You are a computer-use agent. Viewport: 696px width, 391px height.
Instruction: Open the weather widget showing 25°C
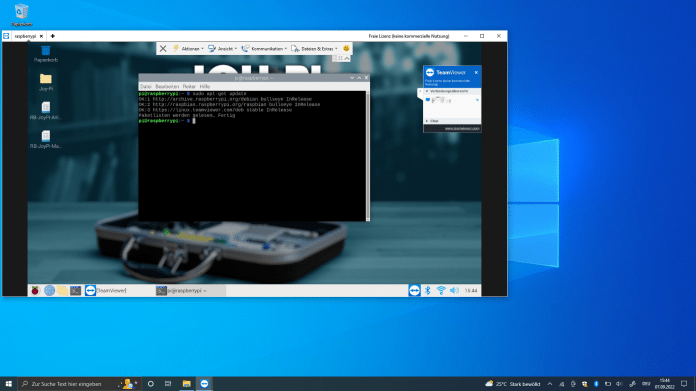click(x=513, y=384)
